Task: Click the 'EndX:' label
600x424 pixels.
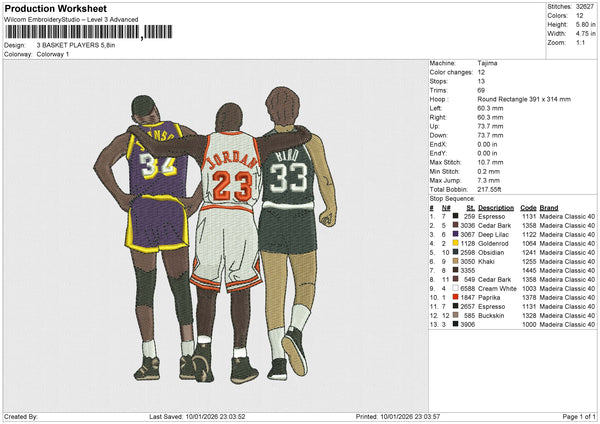Action: pos(438,144)
